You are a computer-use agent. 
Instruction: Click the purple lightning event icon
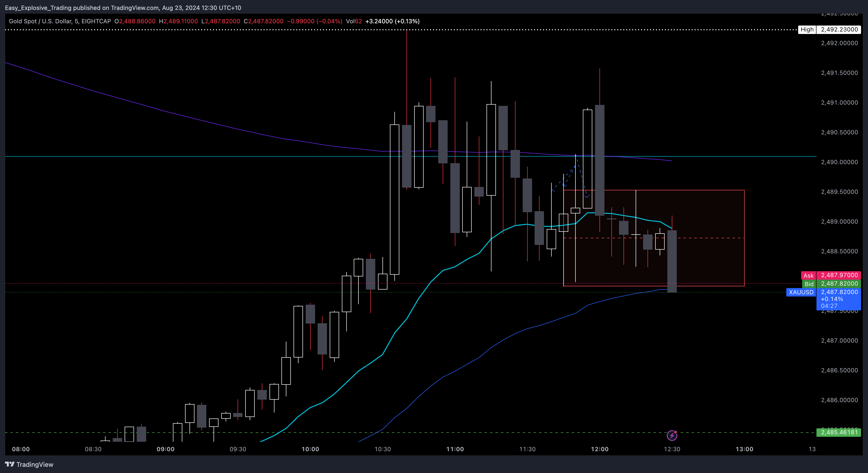pyautogui.click(x=672, y=435)
